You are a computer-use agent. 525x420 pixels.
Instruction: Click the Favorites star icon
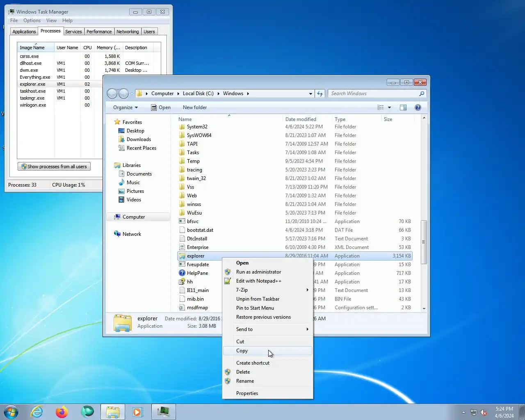click(117, 122)
